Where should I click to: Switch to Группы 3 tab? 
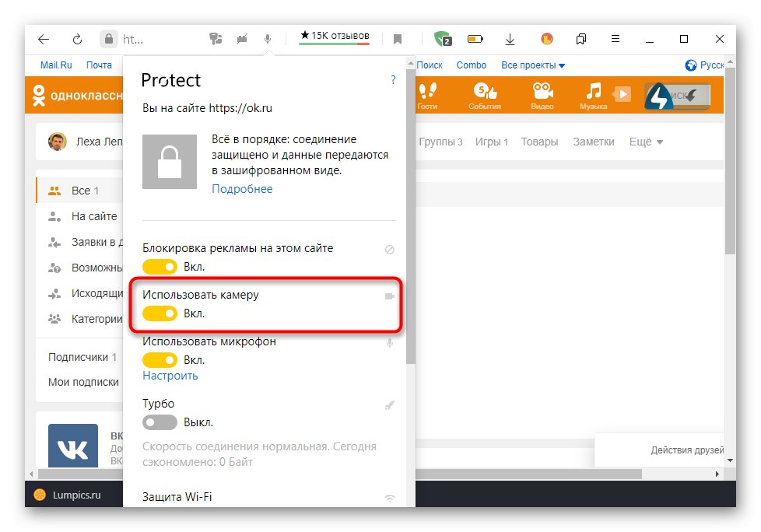point(440,142)
